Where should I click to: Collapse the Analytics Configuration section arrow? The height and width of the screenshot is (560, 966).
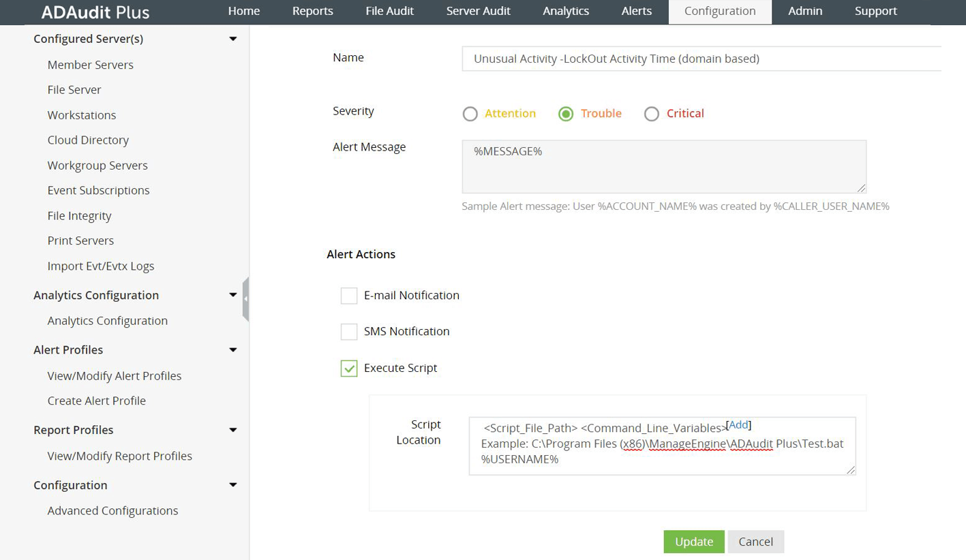pos(233,296)
